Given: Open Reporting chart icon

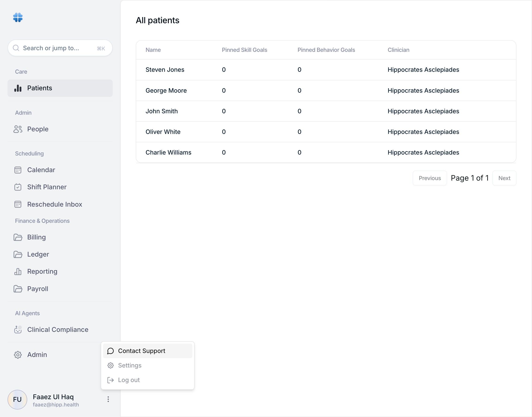Looking at the screenshot, I should coord(18,272).
